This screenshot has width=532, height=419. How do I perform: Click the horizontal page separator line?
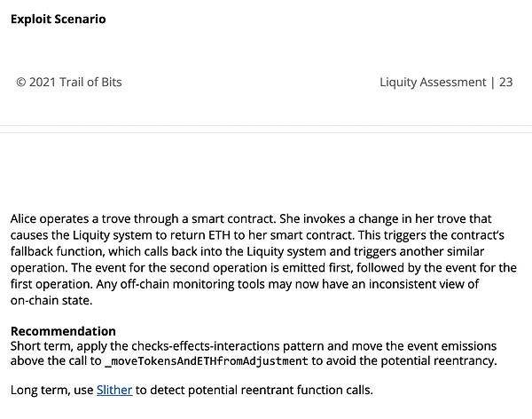pos(266,135)
